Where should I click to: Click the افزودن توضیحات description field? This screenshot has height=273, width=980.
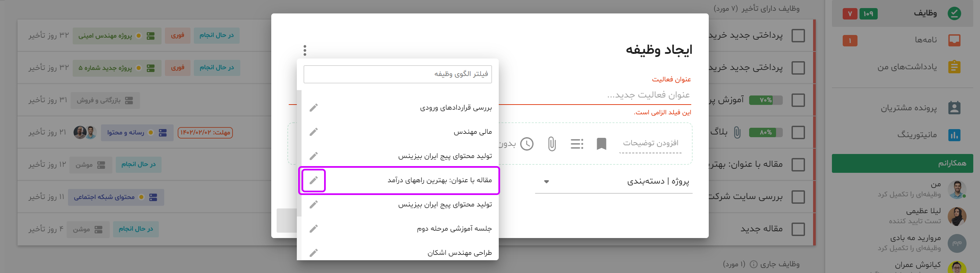click(x=650, y=143)
